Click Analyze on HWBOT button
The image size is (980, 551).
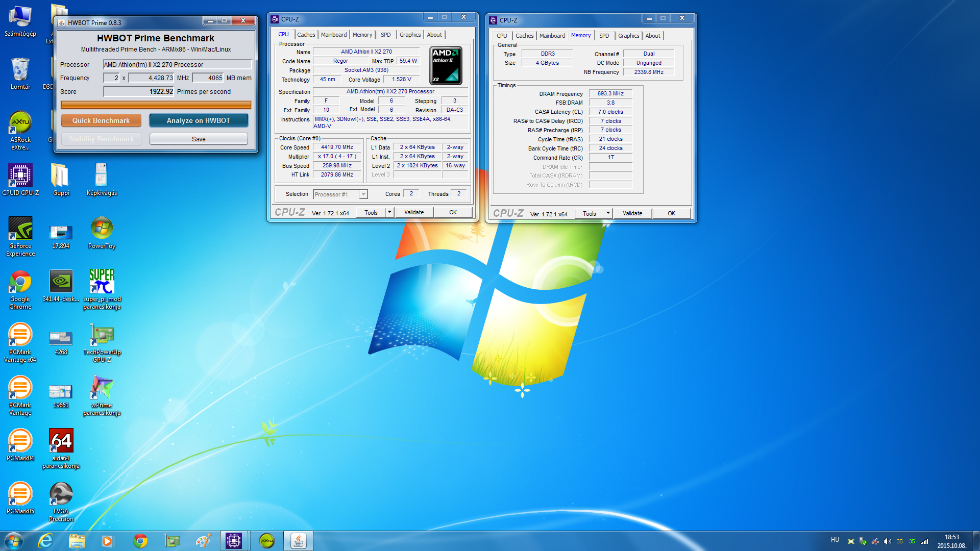199,120
